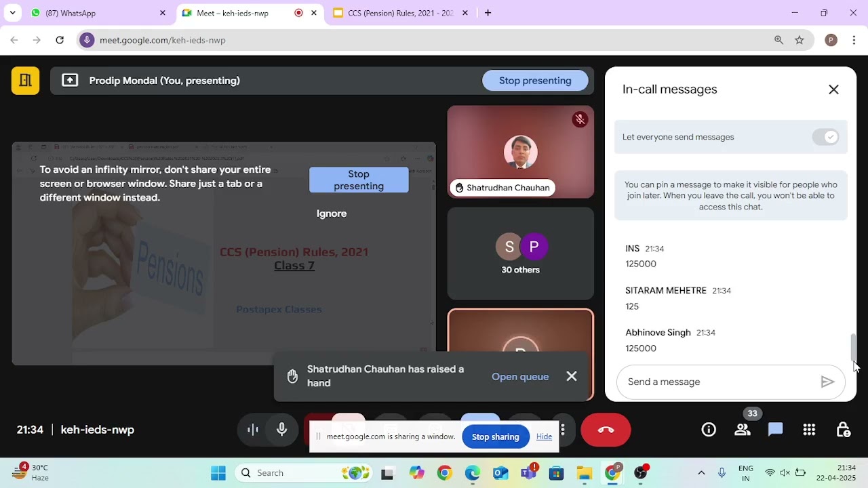Click the chat panel scrollbar thumb
The image size is (868, 488).
(x=854, y=348)
